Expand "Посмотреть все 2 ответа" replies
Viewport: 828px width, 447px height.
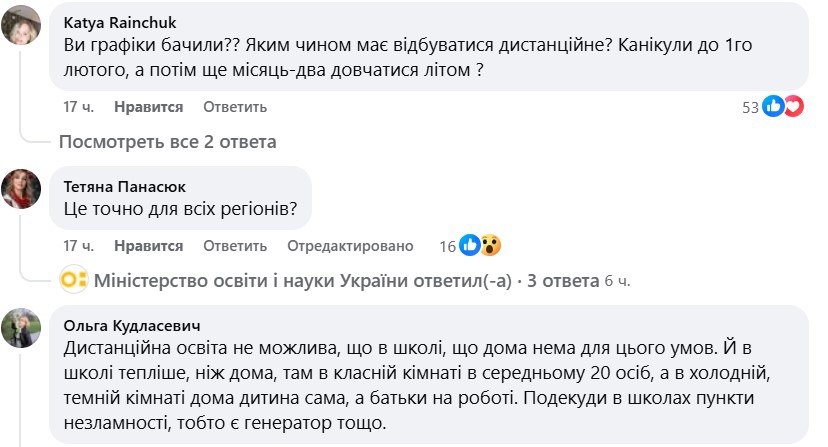coord(167,141)
